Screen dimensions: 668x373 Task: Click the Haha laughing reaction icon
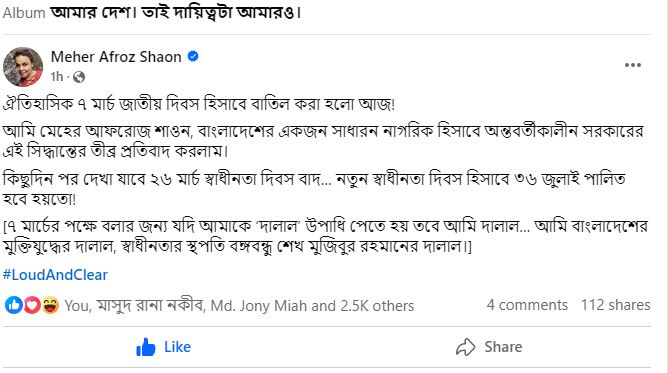point(50,305)
